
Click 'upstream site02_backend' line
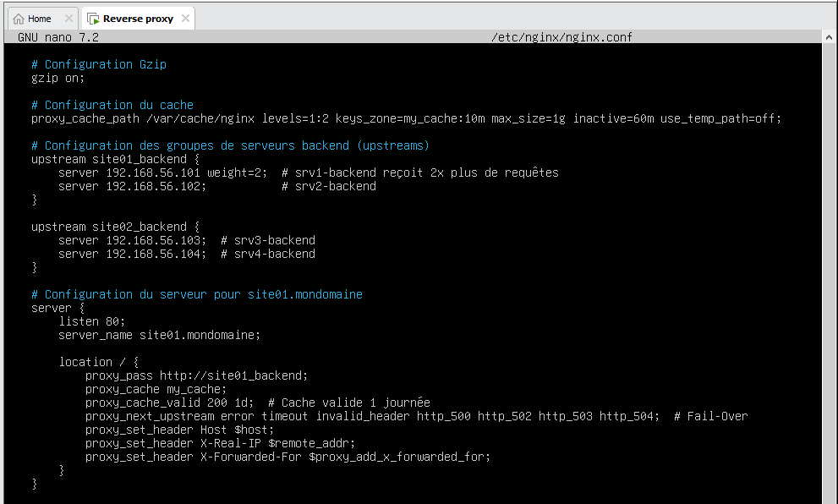coord(116,227)
